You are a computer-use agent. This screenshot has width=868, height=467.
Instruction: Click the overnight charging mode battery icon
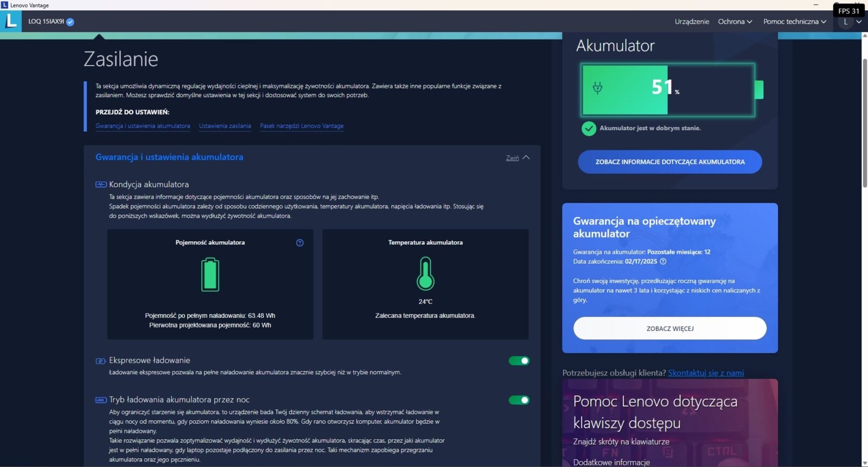coord(101,400)
